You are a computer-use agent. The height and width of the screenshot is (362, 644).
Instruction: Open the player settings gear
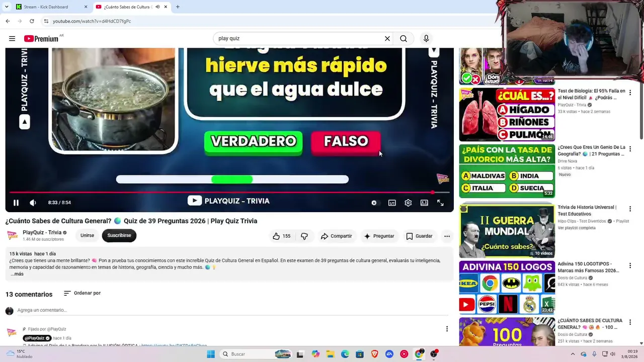click(408, 203)
